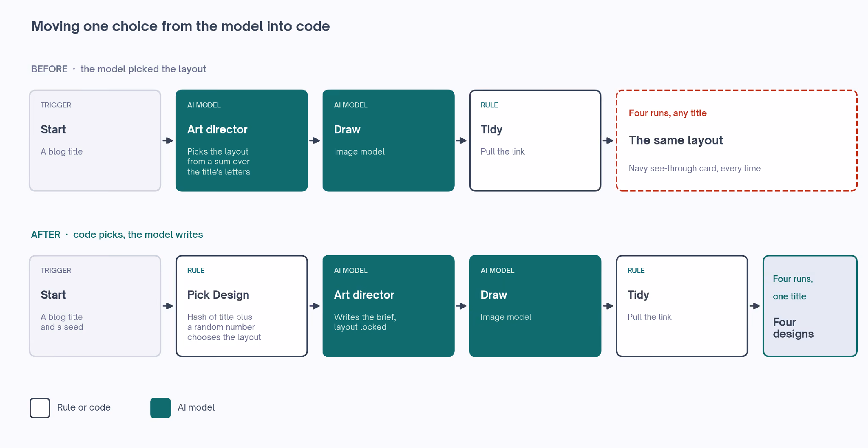Click the Tidy rule card in the BEFORE row
The width and height of the screenshot is (868, 448).
coord(535,141)
